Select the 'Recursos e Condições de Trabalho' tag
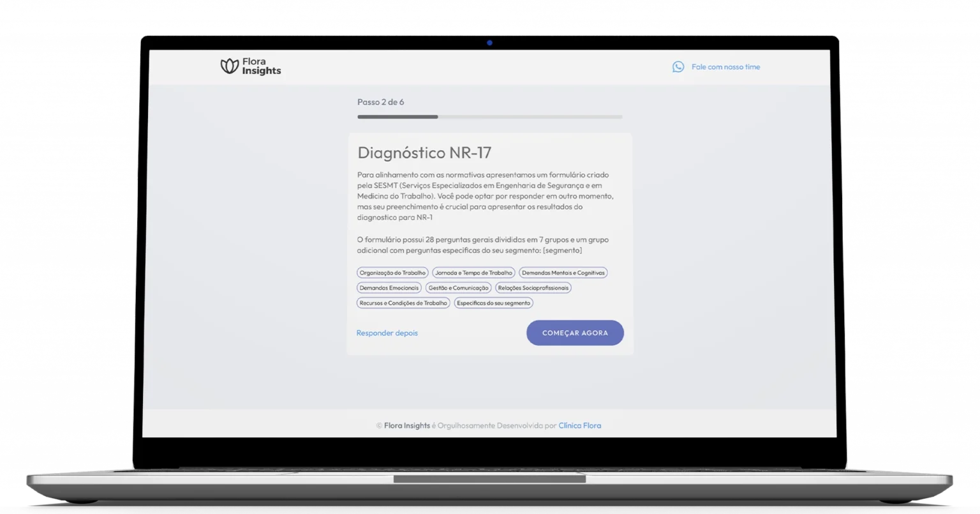The height and width of the screenshot is (514, 980). pyautogui.click(x=403, y=303)
